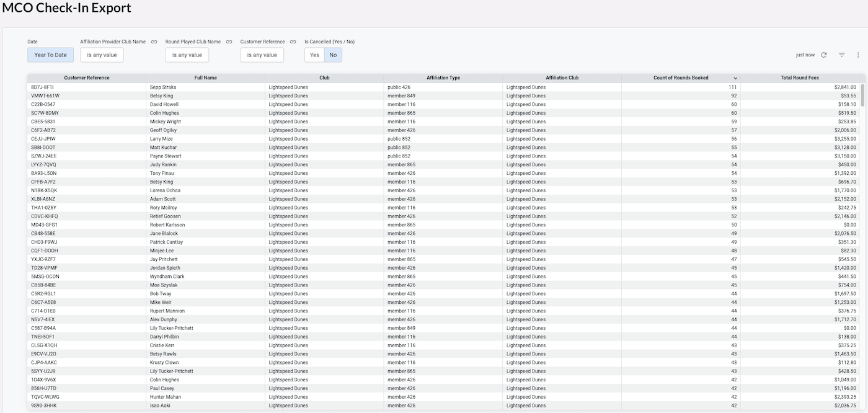Sort by Affiliation Club column header
868x413 pixels.
point(562,78)
